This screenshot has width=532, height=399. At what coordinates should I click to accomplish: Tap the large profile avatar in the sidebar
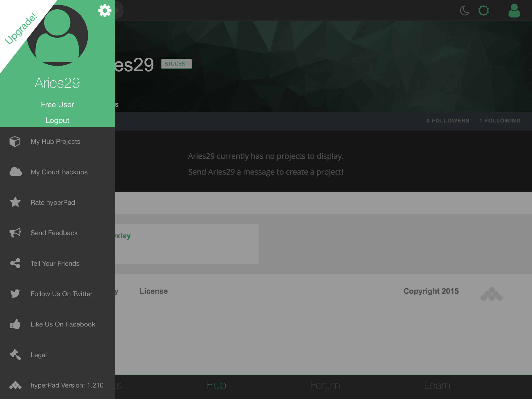(x=57, y=36)
